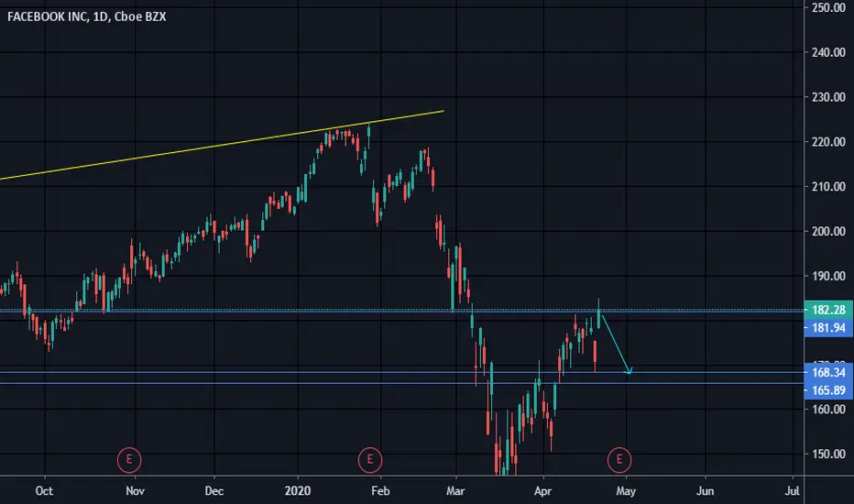Click the 220.00 price axis label

pyautogui.click(x=828, y=142)
